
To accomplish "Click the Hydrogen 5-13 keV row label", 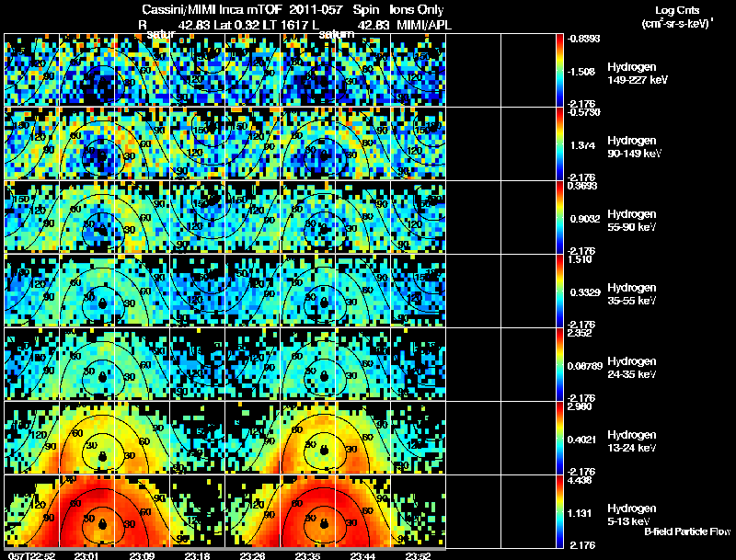I will (632, 515).
